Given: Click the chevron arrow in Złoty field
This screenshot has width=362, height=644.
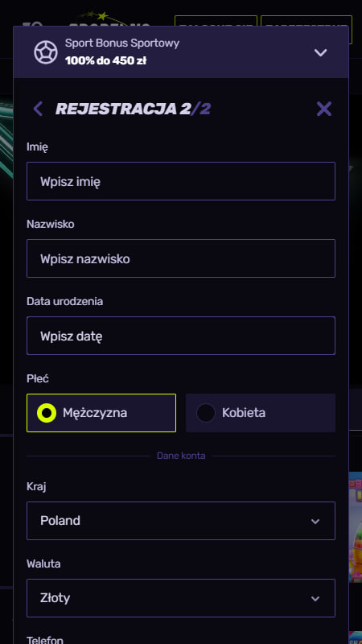Looking at the screenshot, I should (x=315, y=598).
